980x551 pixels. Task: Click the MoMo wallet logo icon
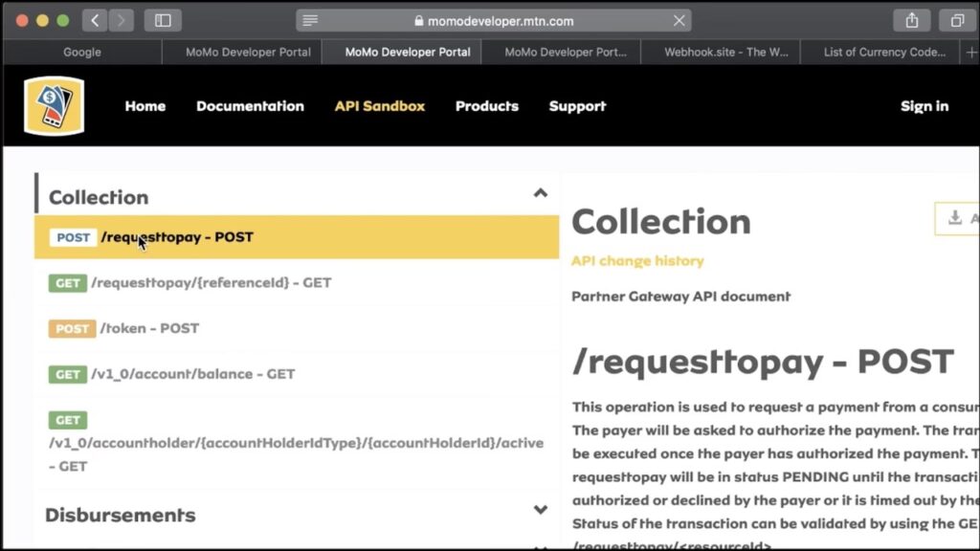pos(54,106)
